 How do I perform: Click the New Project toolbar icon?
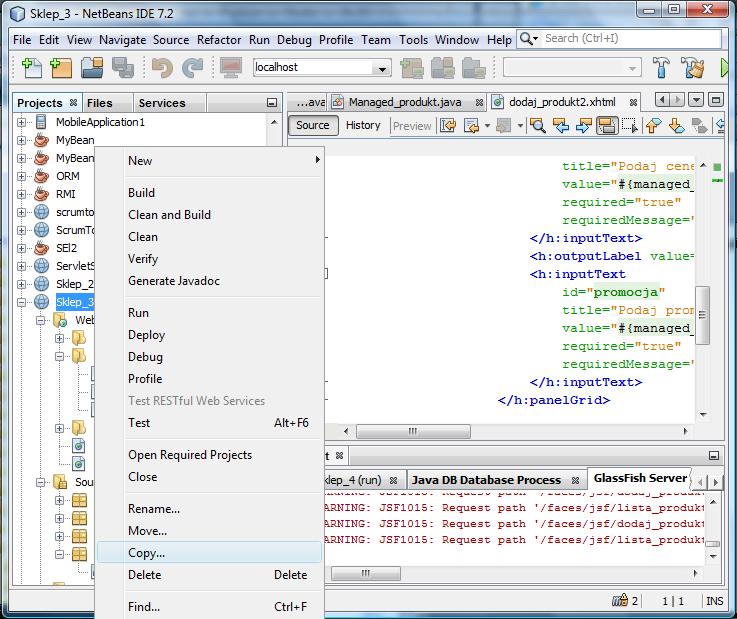pyautogui.click(x=61, y=68)
